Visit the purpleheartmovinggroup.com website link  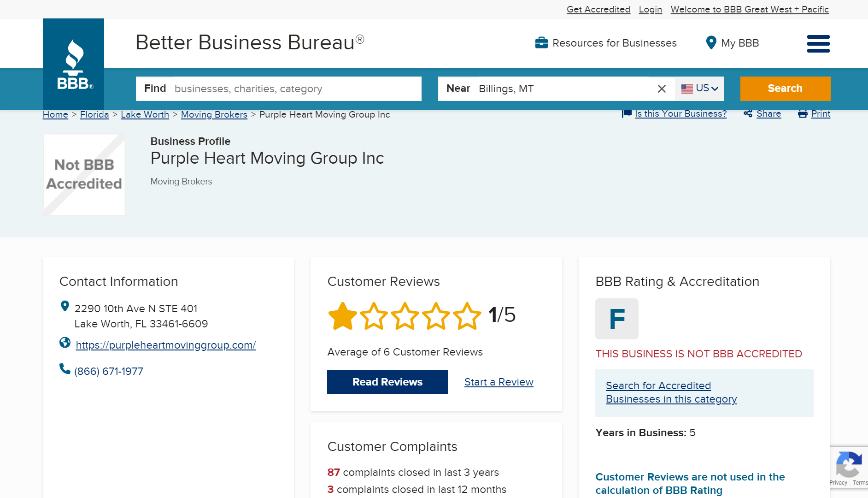[x=166, y=345]
